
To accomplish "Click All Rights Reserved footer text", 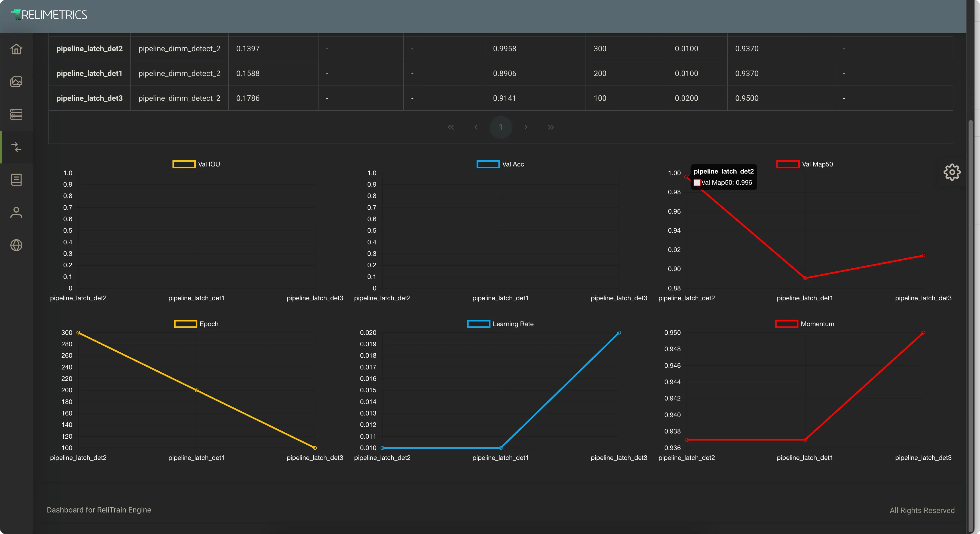I will pyautogui.click(x=922, y=510).
